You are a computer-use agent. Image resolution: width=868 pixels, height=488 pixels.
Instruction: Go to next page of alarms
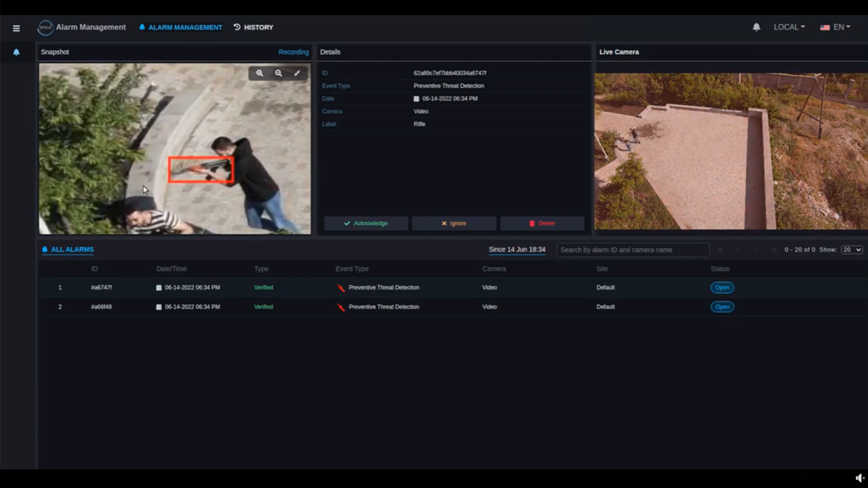click(x=757, y=250)
